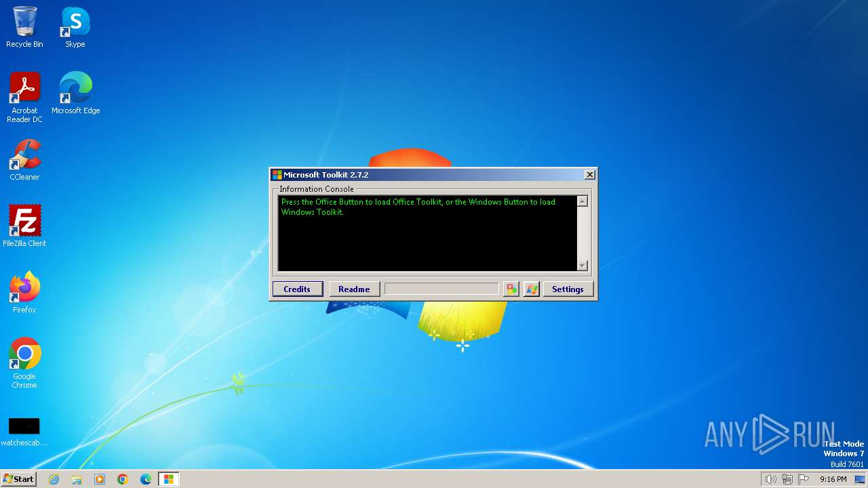Open the Windows Toolkit button

pyautogui.click(x=532, y=289)
